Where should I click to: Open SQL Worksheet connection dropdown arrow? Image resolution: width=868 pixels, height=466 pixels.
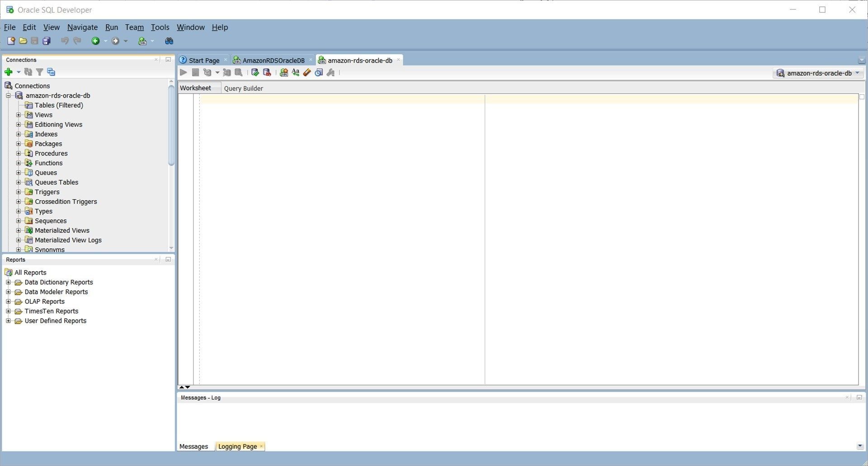tap(152, 41)
